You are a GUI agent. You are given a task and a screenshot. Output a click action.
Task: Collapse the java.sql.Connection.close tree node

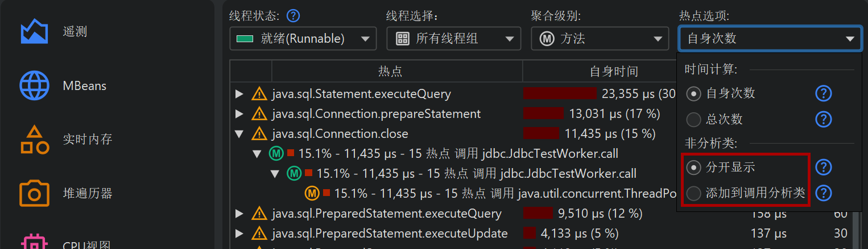239,134
